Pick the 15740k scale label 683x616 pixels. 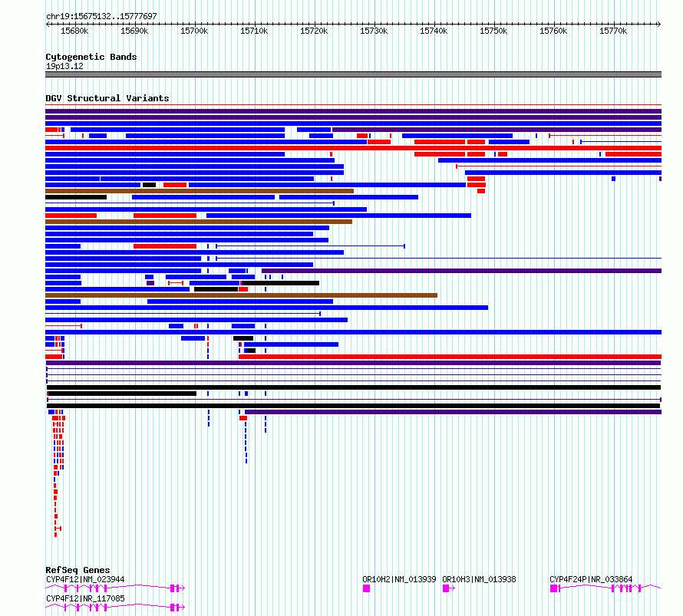coord(434,31)
